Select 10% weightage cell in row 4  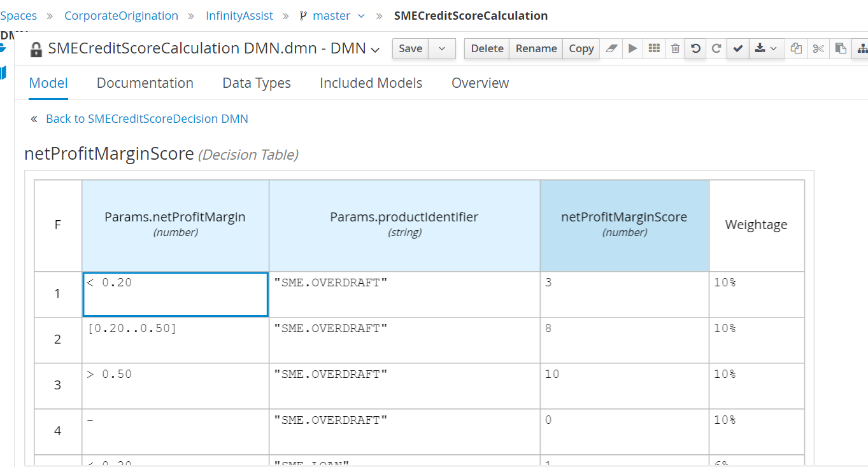(757, 431)
